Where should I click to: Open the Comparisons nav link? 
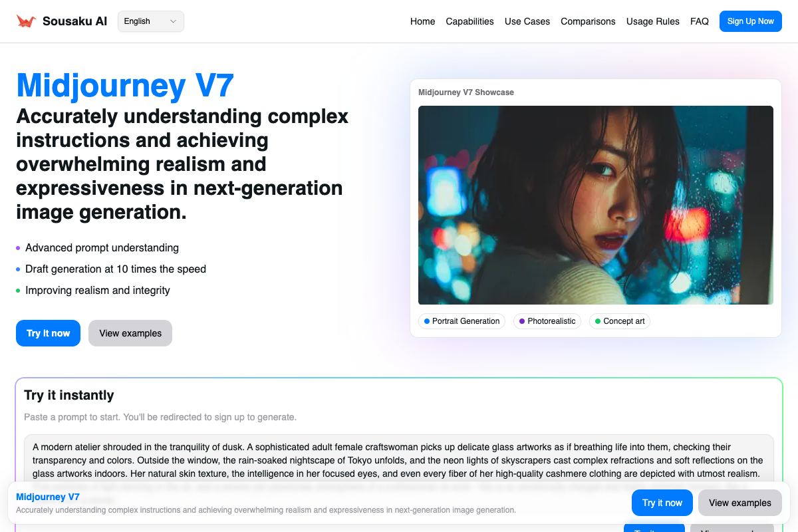click(x=588, y=21)
